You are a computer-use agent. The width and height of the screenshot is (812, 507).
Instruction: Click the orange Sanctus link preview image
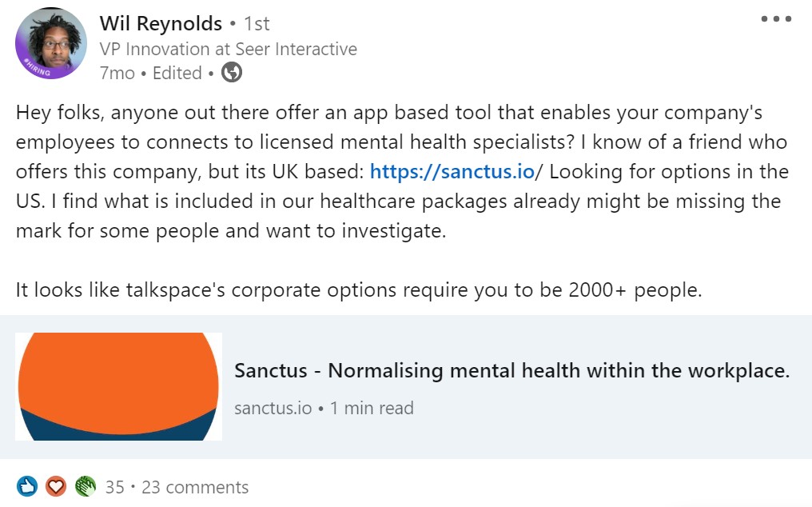118,386
